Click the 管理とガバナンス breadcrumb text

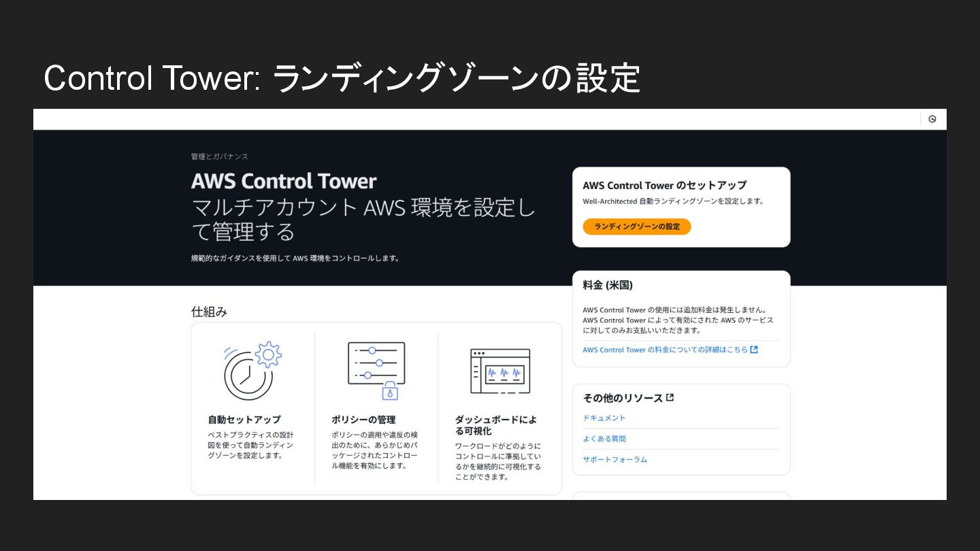(x=220, y=156)
